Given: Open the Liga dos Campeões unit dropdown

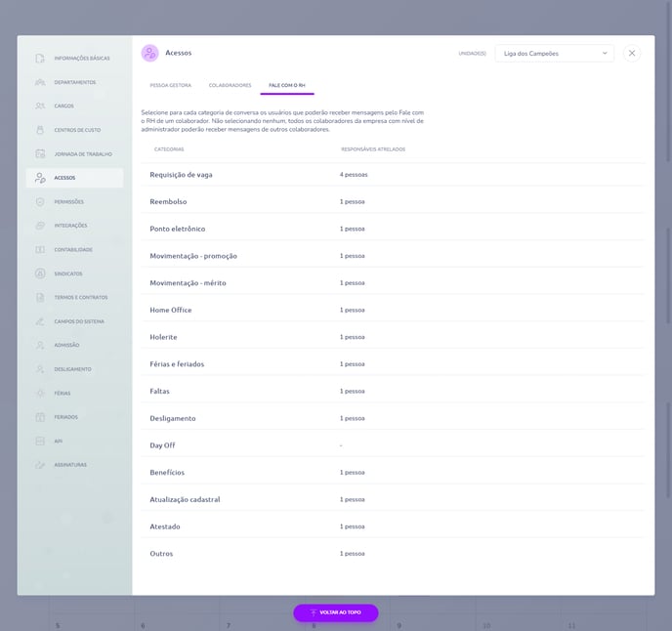Looking at the screenshot, I should pos(554,54).
